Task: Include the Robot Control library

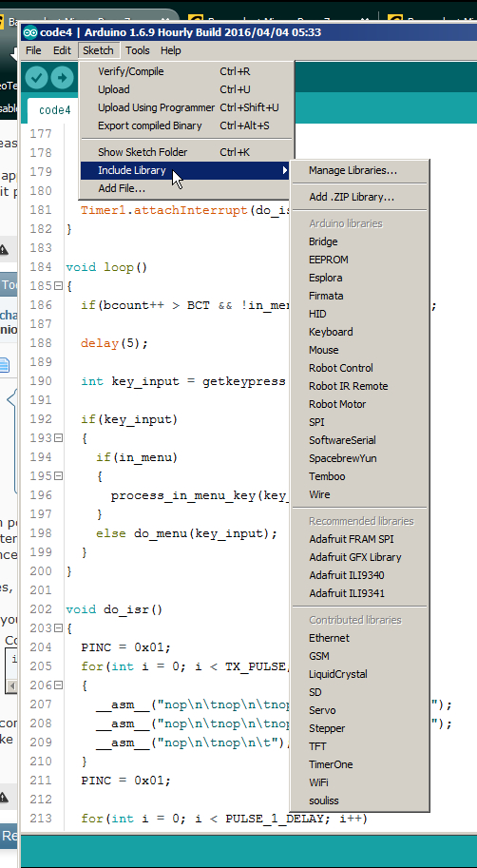Action: pos(360,368)
